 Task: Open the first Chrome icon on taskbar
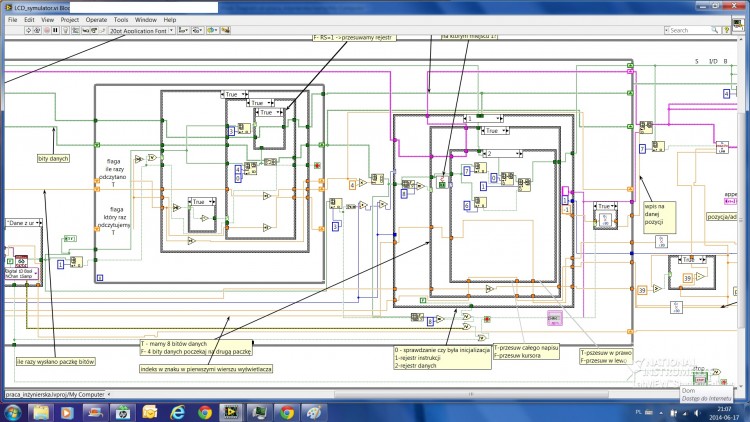205,412
